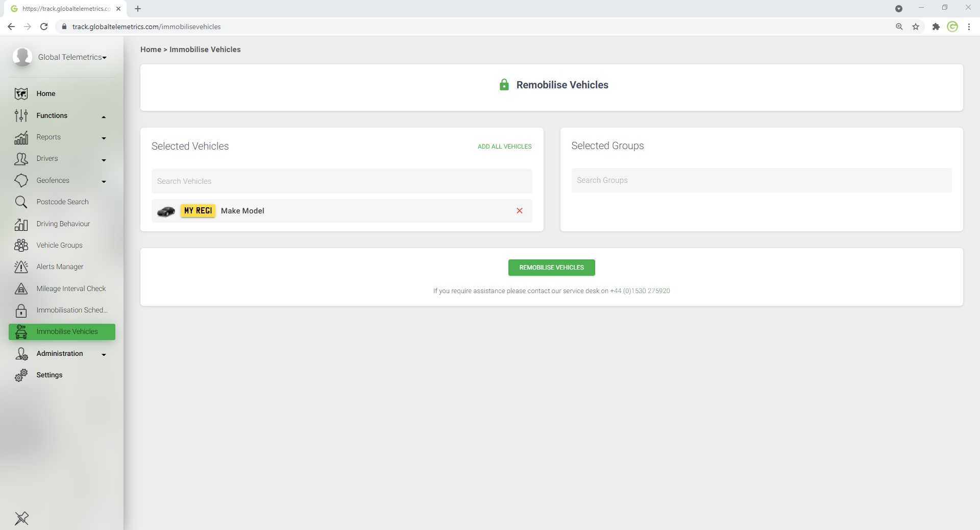Expand the Reports submenu arrow
Image resolution: width=980 pixels, height=530 pixels.
pos(104,138)
